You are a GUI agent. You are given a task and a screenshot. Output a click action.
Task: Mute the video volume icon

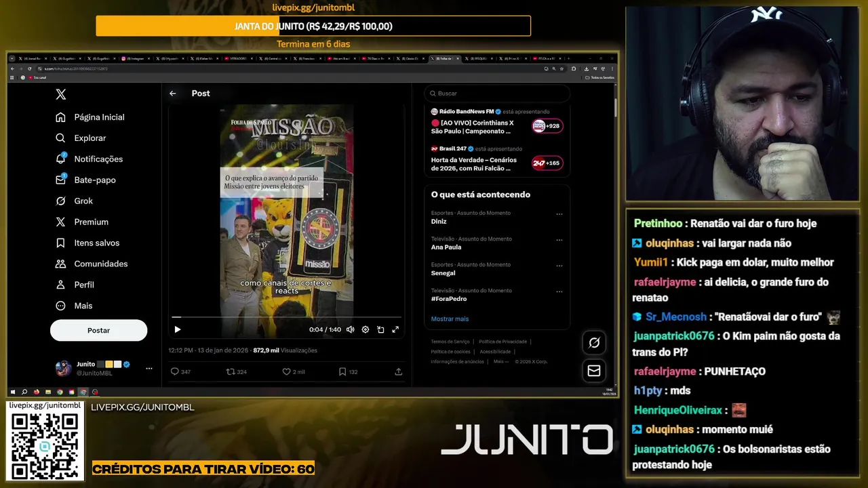click(x=351, y=329)
